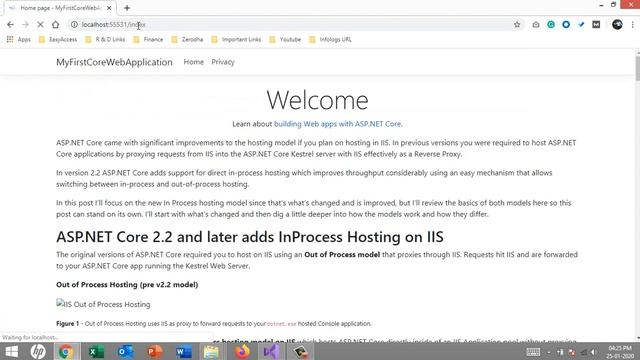Open the EasyAccess bookmark folder
Image resolution: width=640 pixels, height=360 pixels.
[x=58, y=40]
